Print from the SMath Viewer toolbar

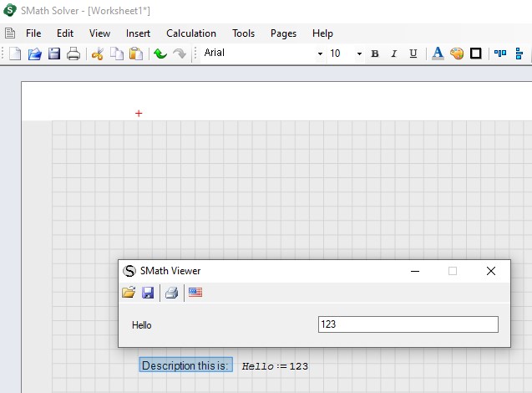171,293
